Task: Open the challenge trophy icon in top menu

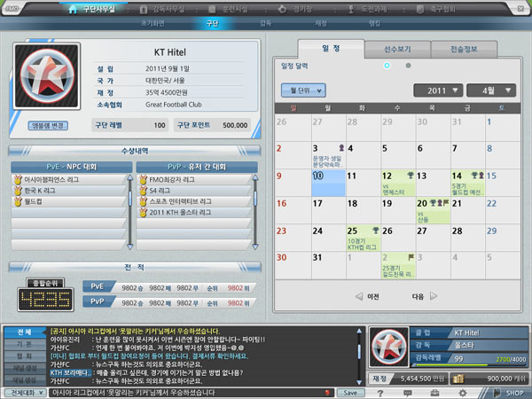Action: 351,9
